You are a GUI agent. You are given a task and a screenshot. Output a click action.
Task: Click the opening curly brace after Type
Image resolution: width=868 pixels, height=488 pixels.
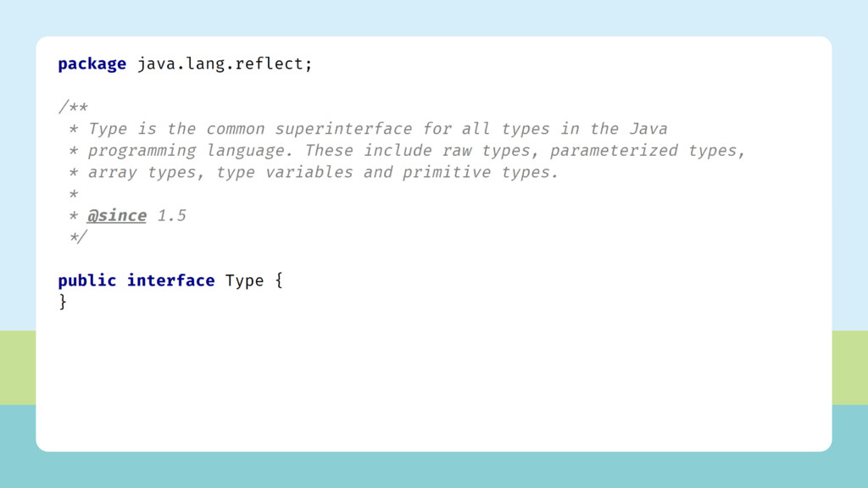(x=279, y=280)
